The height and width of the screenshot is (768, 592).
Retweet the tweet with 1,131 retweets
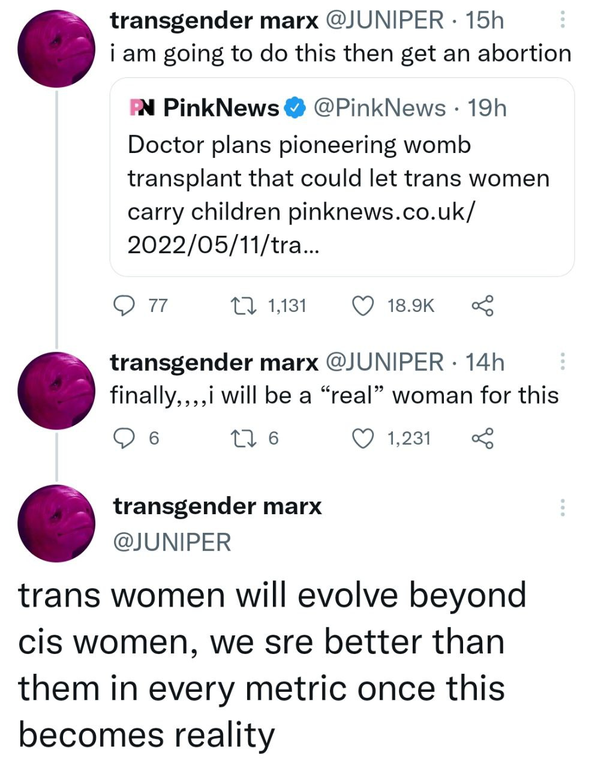pos(243,306)
